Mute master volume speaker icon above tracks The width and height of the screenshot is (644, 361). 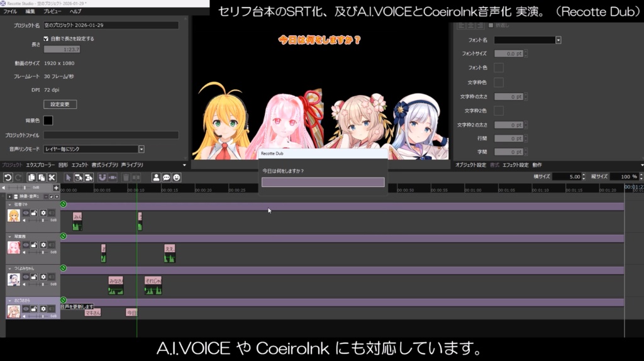4,187
